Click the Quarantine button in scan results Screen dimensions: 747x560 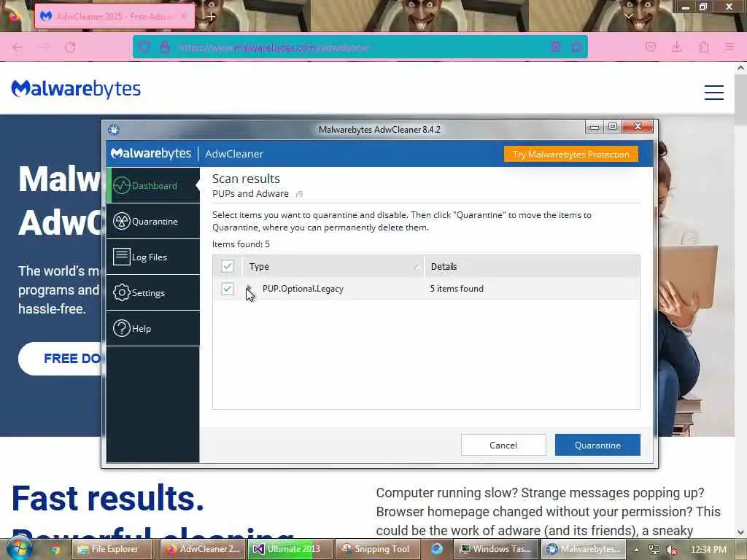coord(597,445)
